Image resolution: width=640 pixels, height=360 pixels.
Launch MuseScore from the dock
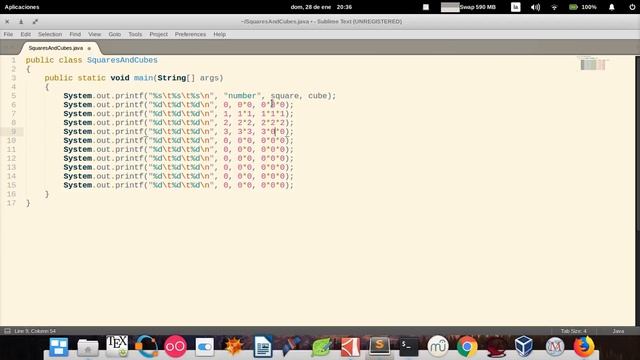(x=438, y=347)
